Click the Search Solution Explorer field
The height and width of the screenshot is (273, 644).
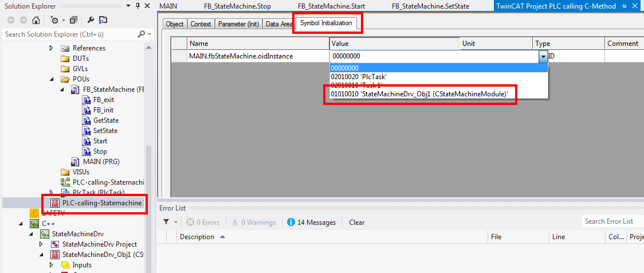[x=70, y=34]
